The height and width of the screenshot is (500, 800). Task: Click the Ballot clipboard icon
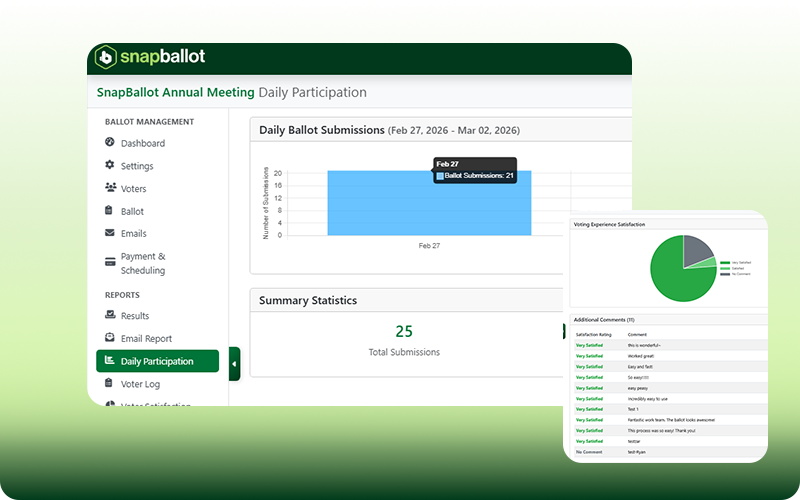coord(109,210)
